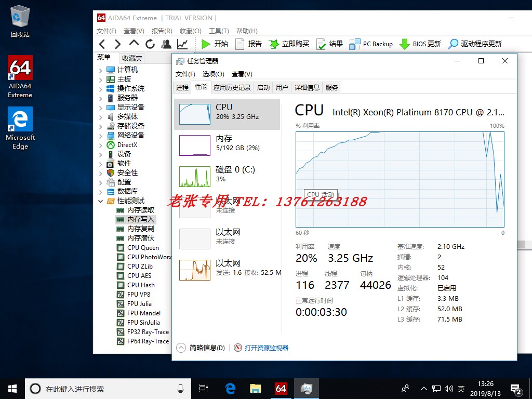The height and width of the screenshot is (399, 532).
Task: Expand 主板 tree node
Action: coord(100,79)
